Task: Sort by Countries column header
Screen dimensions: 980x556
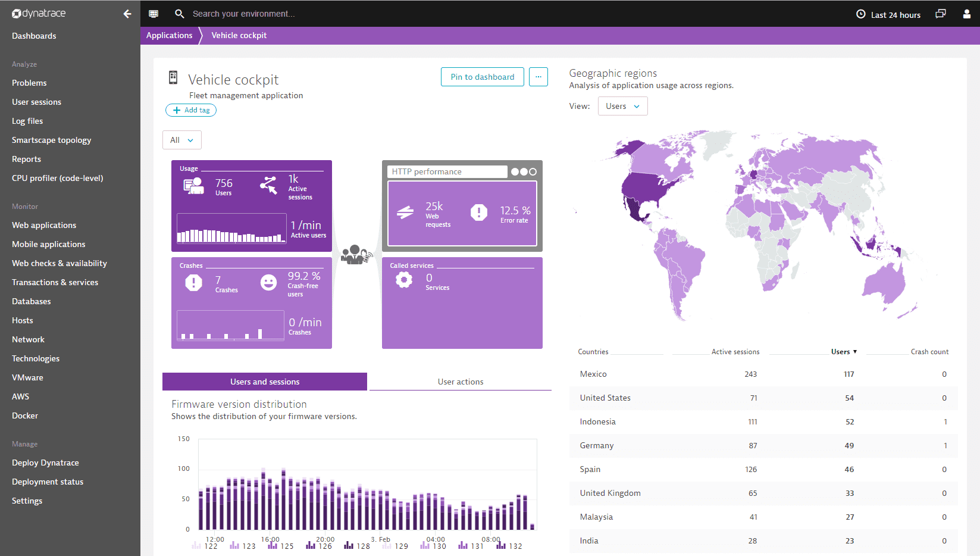Action: [x=593, y=352]
